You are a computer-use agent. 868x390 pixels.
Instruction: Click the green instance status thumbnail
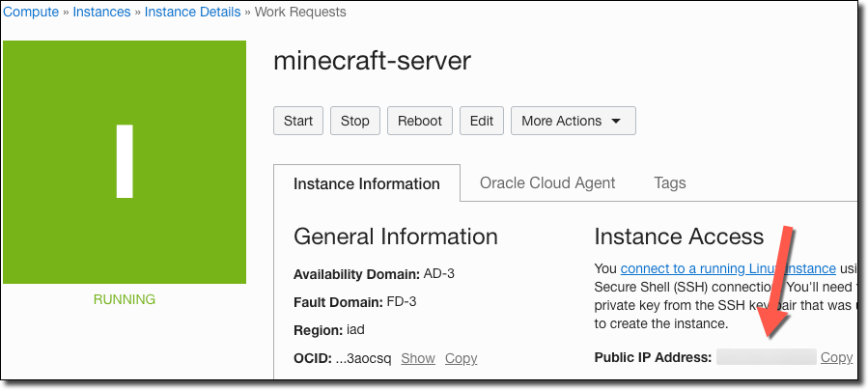click(x=125, y=162)
